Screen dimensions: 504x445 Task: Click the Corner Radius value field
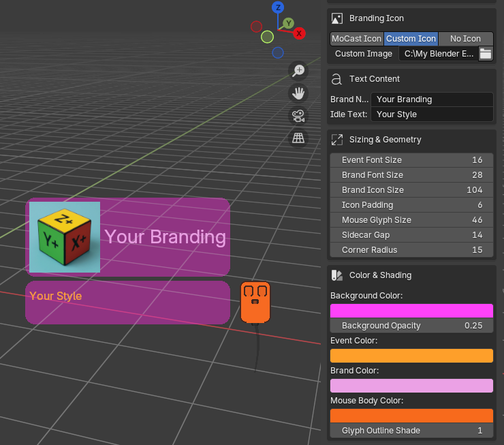tap(411, 250)
